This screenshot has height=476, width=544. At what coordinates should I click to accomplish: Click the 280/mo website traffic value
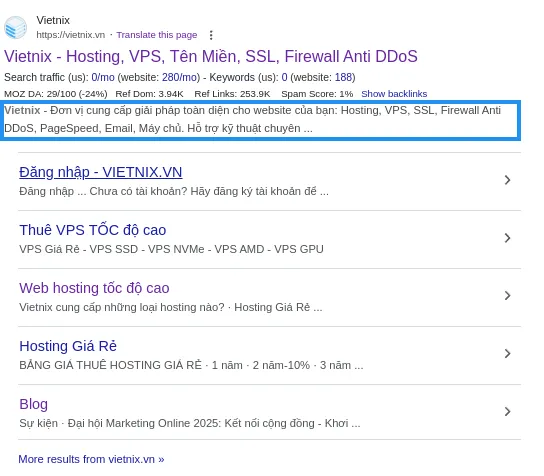(x=179, y=77)
